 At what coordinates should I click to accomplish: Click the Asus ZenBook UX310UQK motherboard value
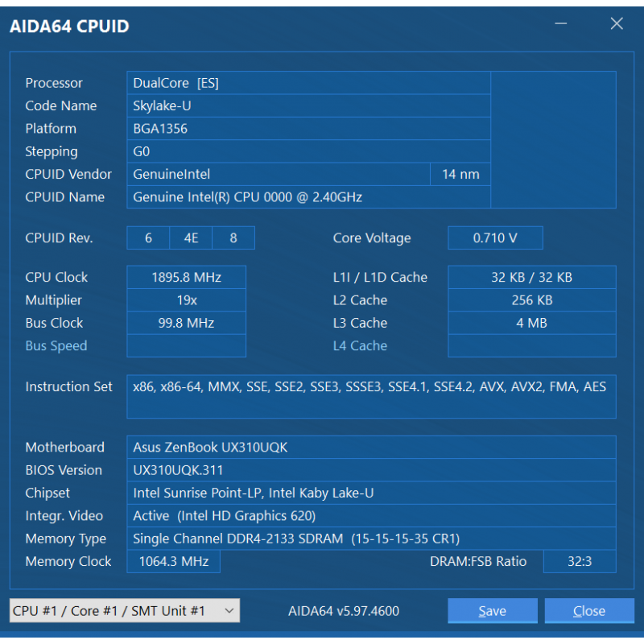click(371, 448)
